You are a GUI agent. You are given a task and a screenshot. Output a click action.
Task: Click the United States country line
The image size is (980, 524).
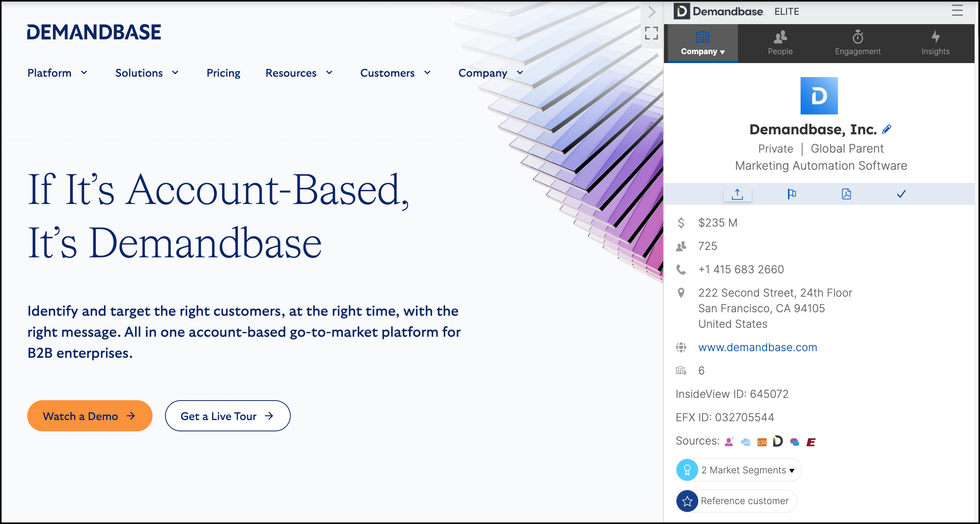pos(733,324)
